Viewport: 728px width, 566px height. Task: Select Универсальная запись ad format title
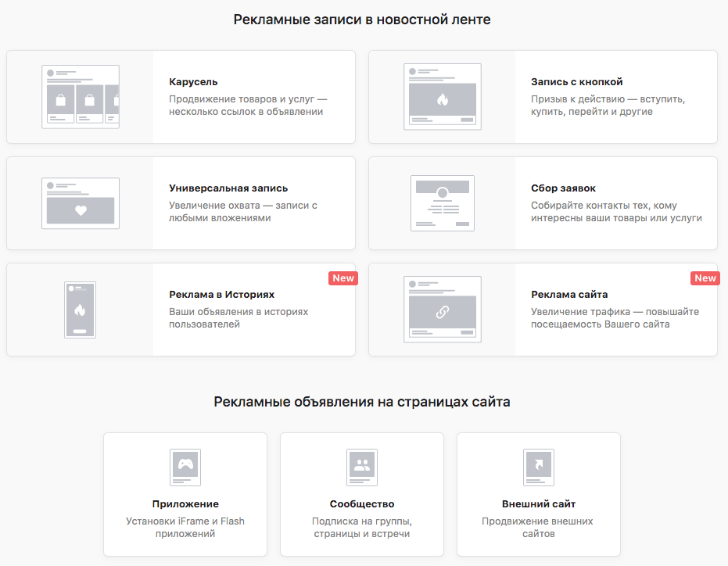pyautogui.click(x=228, y=188)
